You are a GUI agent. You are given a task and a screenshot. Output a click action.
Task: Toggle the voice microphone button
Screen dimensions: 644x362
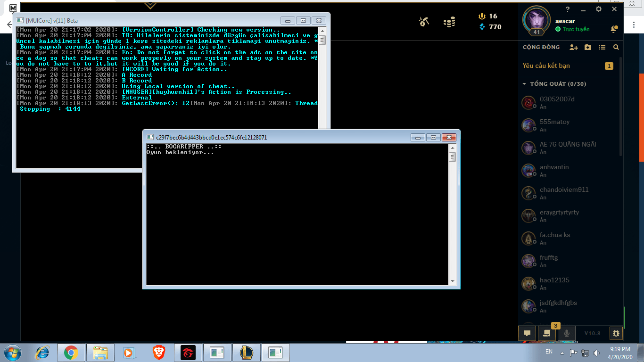point(567,333)
